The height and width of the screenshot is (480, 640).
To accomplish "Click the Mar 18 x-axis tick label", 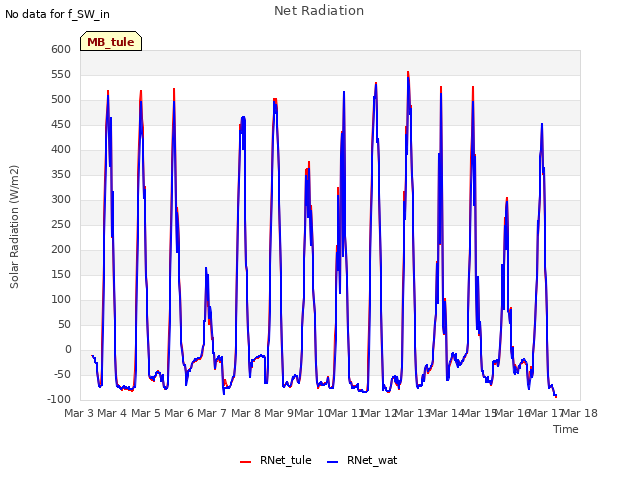I will point(580,413).
